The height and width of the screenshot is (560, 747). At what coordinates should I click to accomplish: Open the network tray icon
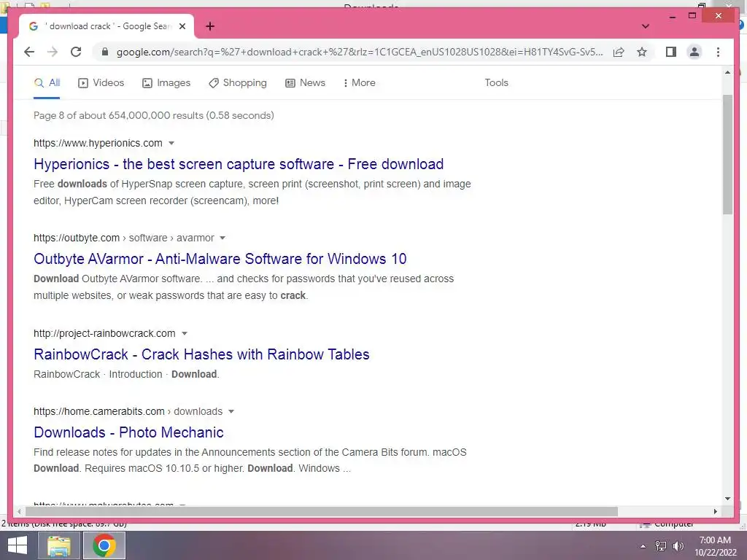661,546
